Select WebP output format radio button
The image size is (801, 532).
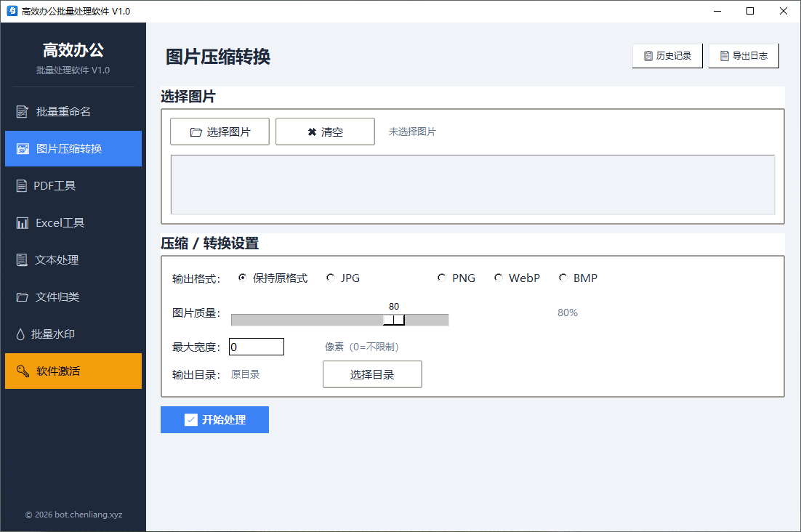pyautogui.click(x=498, y=278)
